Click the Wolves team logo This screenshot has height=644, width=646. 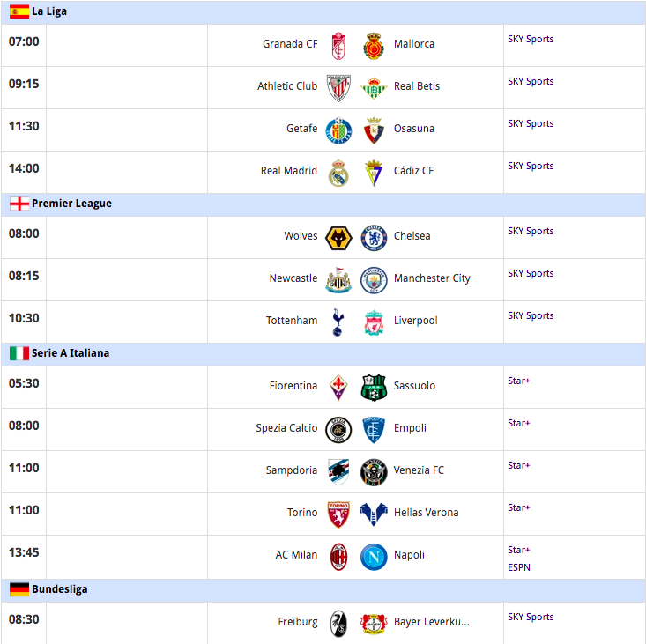(338, 238)
